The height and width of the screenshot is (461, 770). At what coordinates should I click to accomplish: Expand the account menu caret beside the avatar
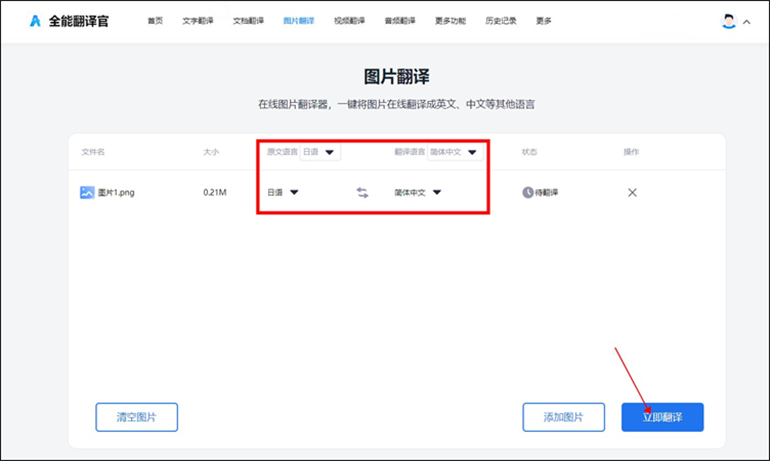(746, 22)
